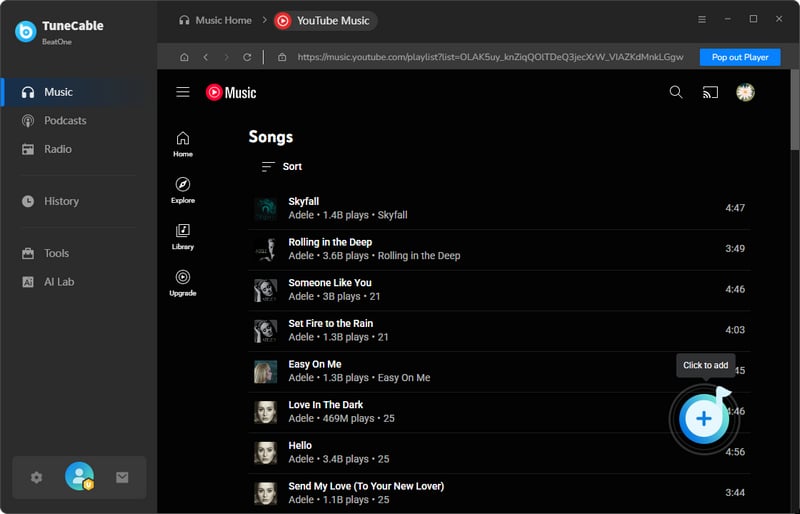Select the song Set Fire to the Rain
The width and height of the screenshot is (800, 514).
(330, 323)
